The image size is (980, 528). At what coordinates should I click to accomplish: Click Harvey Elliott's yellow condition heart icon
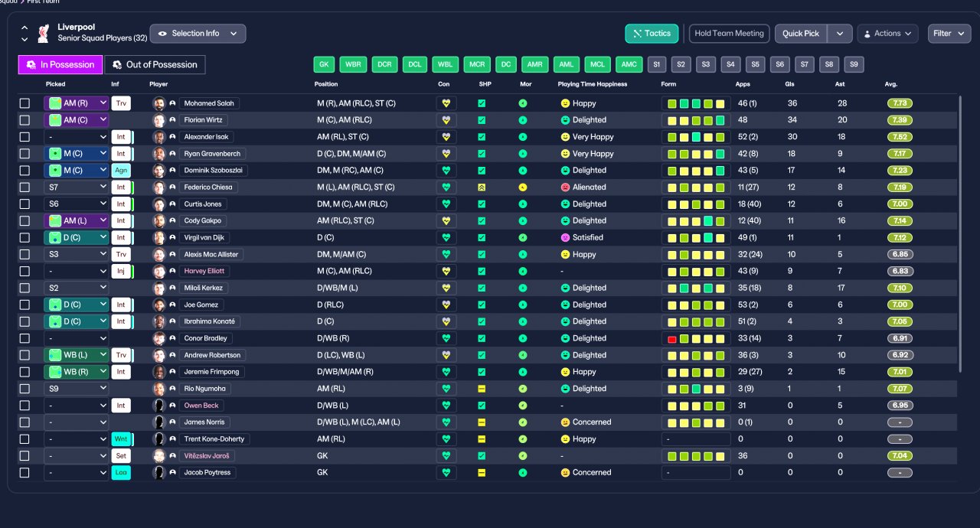[x=446, y=272]
